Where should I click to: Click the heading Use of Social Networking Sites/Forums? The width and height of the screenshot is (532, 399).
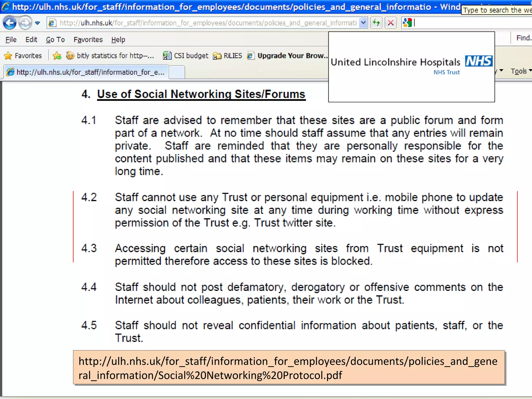(201, 94)
